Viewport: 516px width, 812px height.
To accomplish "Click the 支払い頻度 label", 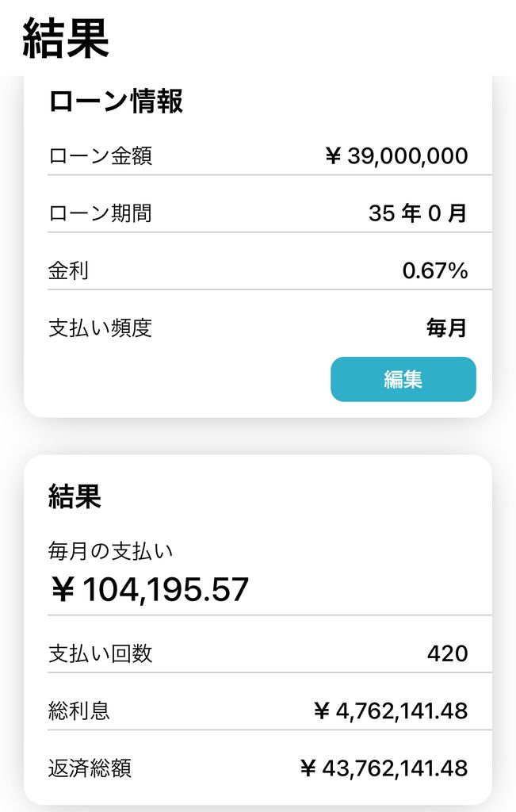I will point(100,328).
